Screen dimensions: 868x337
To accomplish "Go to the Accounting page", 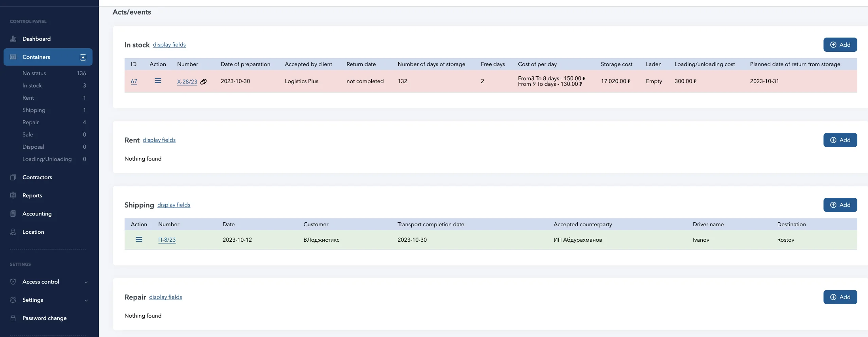I will point(37,214).
